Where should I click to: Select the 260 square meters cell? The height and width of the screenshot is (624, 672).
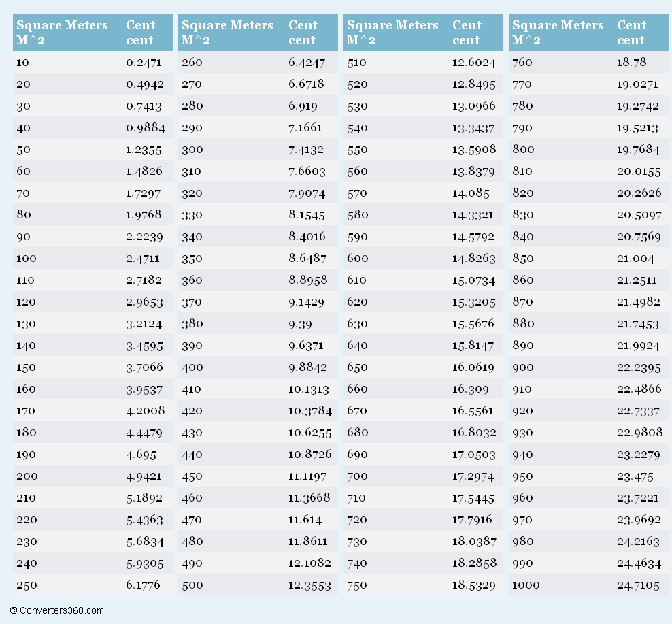(192, 62)
